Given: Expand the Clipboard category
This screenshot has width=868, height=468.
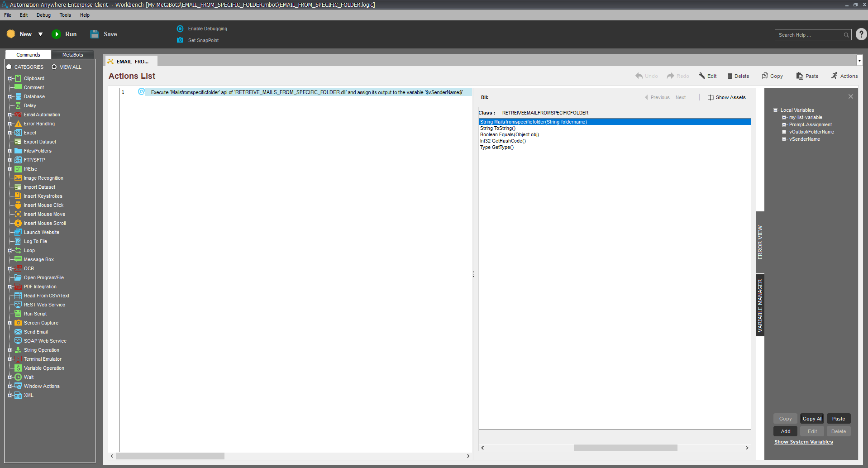Looking at the screenshot, I should click(x=10, y=78).
